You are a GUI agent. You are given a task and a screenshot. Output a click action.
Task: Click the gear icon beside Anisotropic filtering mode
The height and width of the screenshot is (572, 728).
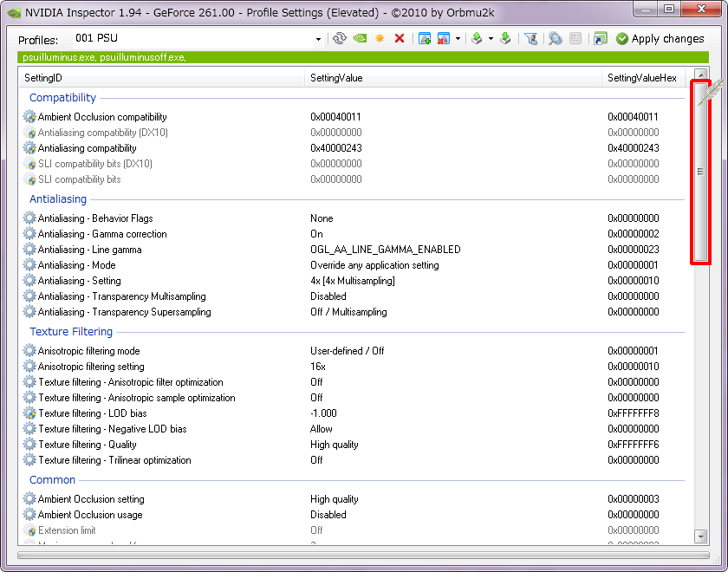pyautogui.click(x=29, y=350)
